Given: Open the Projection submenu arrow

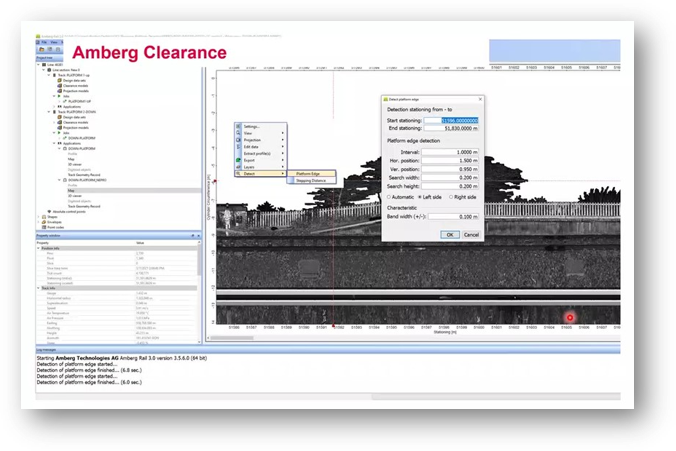Looking at the screenshot, I should (283, 142).
